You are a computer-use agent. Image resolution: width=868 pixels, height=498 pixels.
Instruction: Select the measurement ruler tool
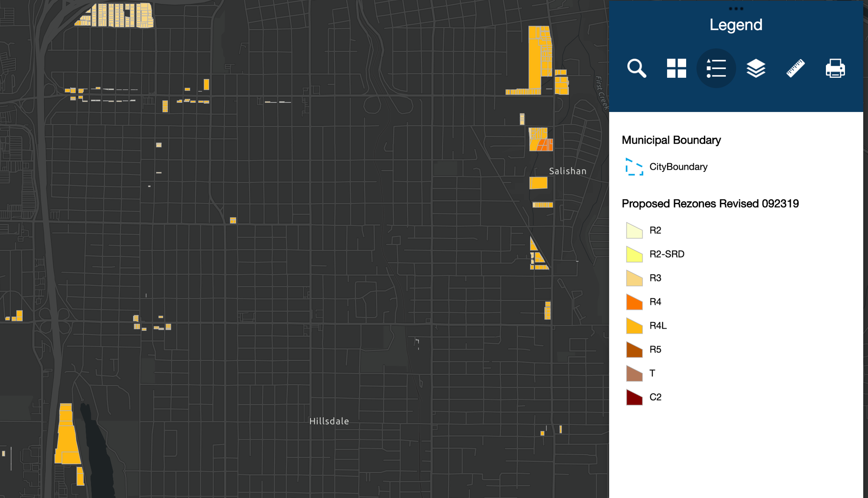click(x=795, y=69)
